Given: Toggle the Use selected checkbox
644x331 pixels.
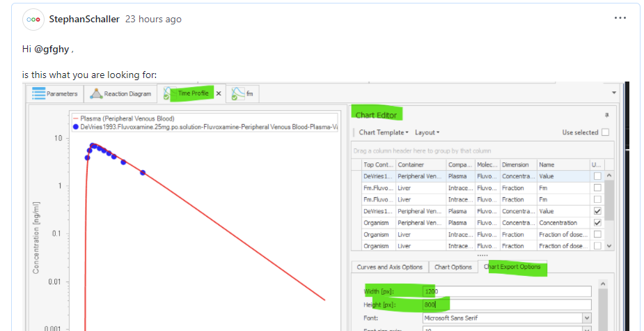Looking at the screenshot, I should tap(605, 132).
